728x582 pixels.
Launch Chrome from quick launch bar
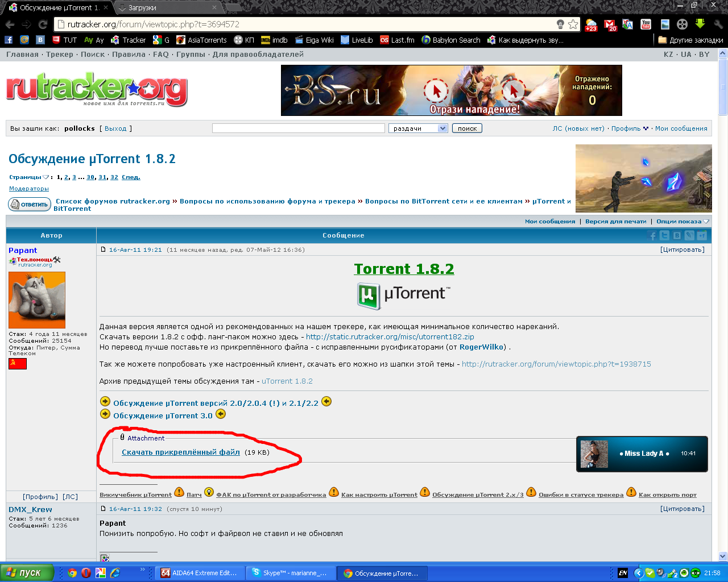72,573
